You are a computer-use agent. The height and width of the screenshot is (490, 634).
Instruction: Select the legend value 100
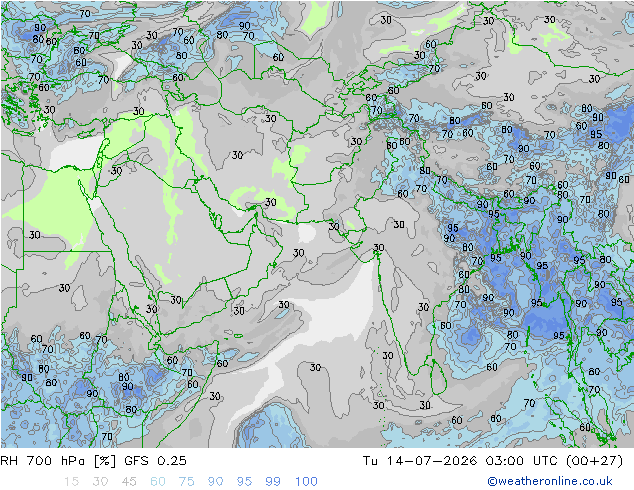[306, 482]
